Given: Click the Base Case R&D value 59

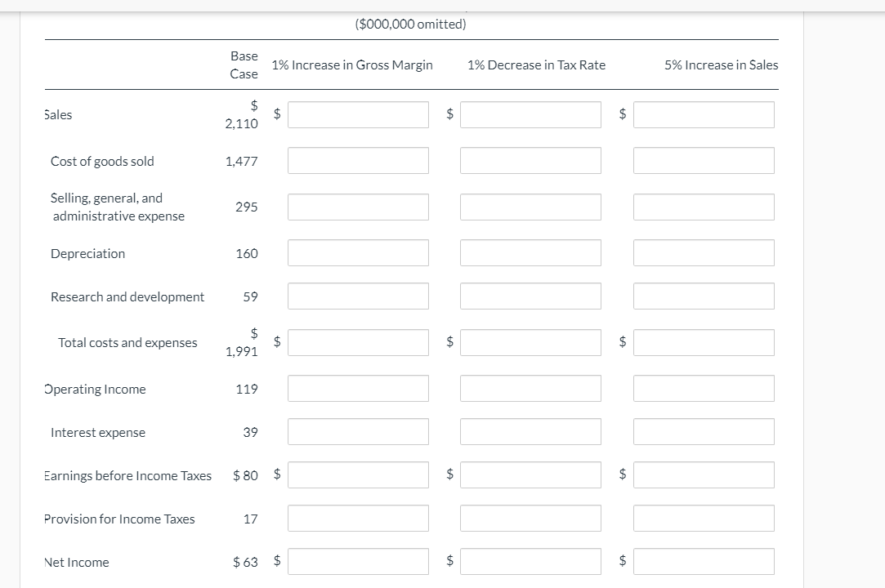Looking at the screenshot, I should [x=251, y=296].
